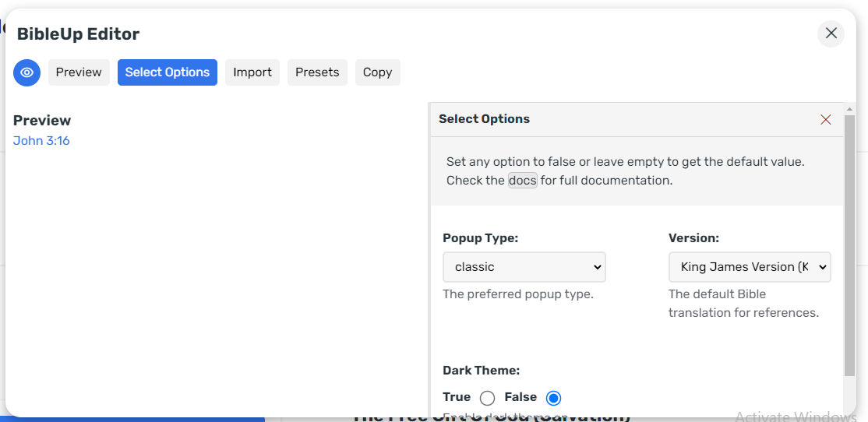Select the Dark Theme False radio button
The width and height of the screenshot is (868, 422).
click(x=553, y=399)
